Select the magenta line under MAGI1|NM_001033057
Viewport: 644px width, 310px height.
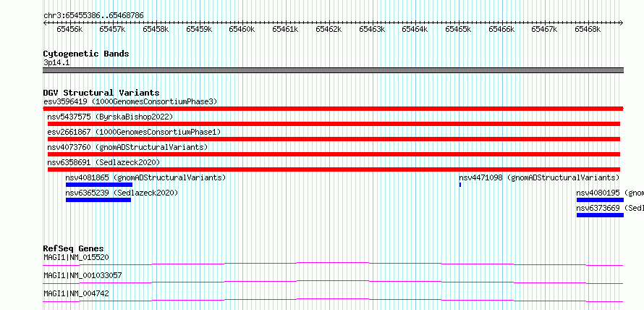(333, 282)
